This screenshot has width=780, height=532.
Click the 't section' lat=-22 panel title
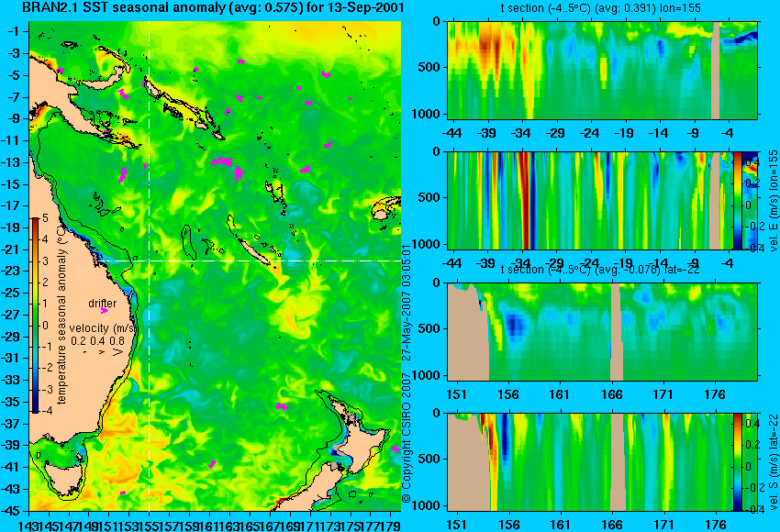(600, 270)
